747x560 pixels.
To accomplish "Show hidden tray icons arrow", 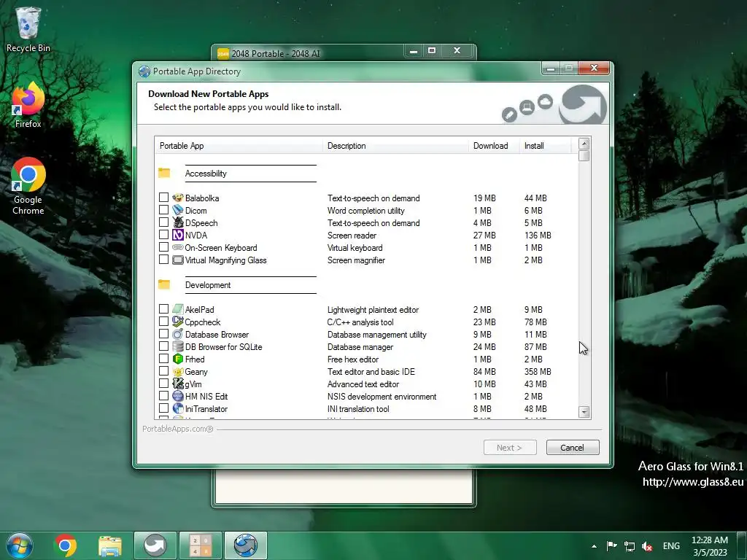I will (x=594, y=546).
